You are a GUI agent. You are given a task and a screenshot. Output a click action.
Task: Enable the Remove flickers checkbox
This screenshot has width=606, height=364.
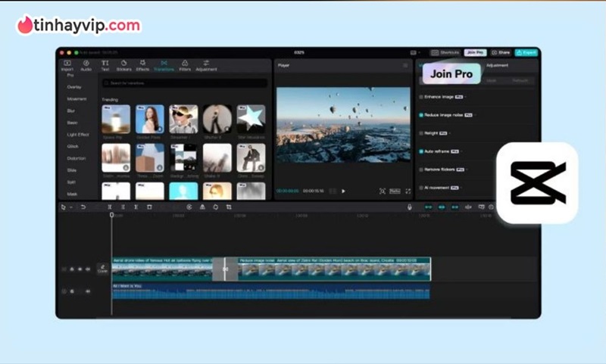coord(421,170)
